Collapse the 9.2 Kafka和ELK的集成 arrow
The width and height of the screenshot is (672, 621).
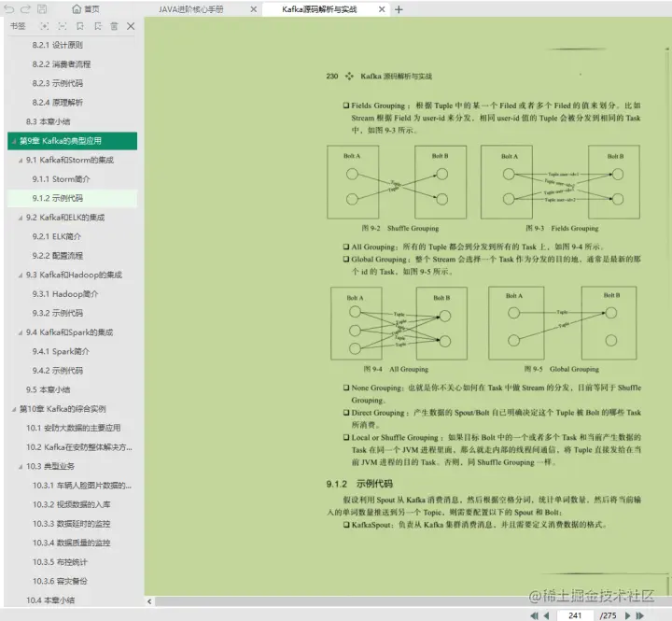click(21, 218)
